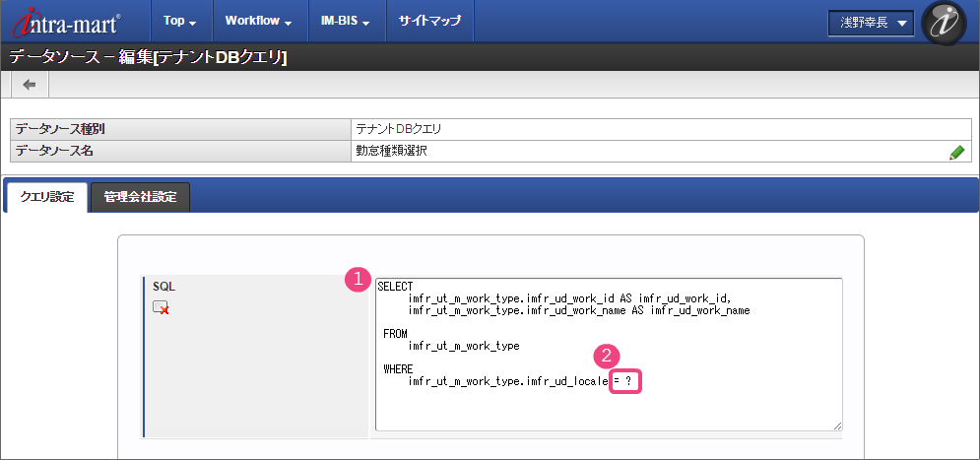Click the SQL delete icon with red X

tap(161, 307)
